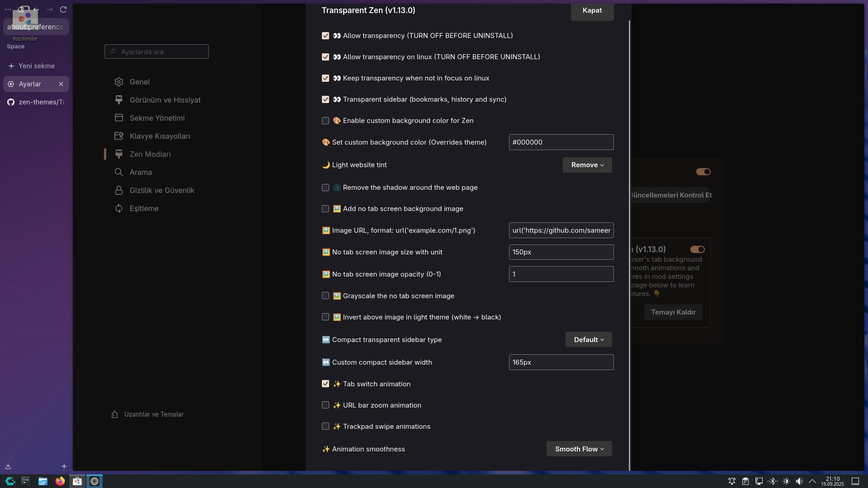Uncheck Allow transparency on linux

point(325,57)
